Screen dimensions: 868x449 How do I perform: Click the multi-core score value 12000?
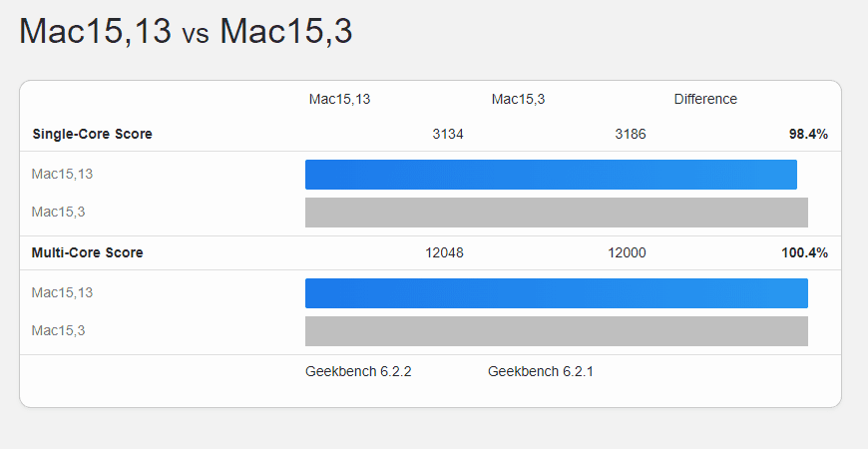point(627,252)
